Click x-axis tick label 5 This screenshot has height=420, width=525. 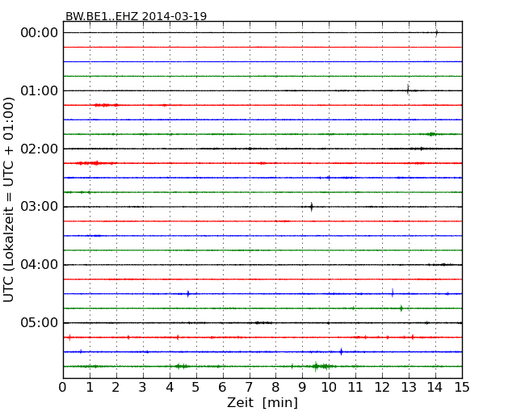(196, 387)
